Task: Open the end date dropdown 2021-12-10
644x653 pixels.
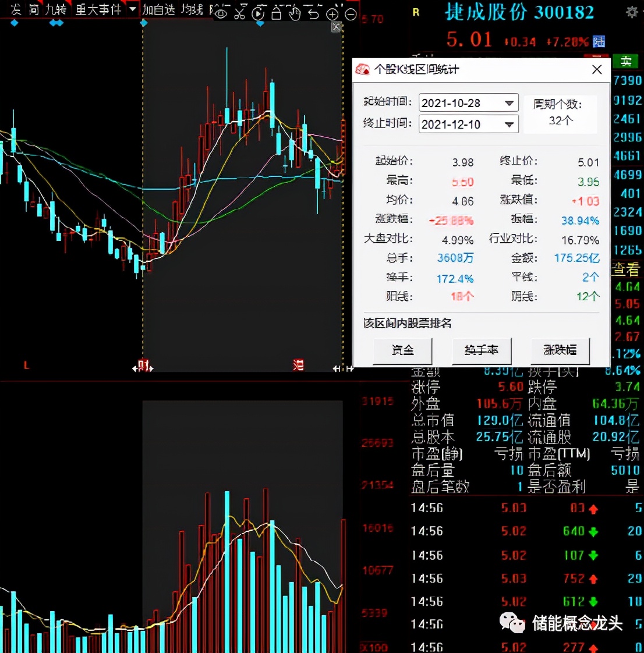Action: [509, 124]
